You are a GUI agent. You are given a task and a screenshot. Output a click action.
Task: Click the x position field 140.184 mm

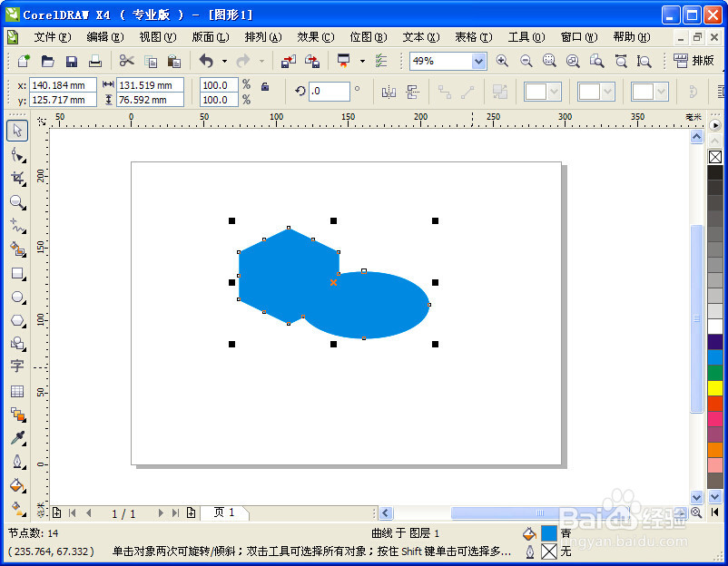click(63, 85)
